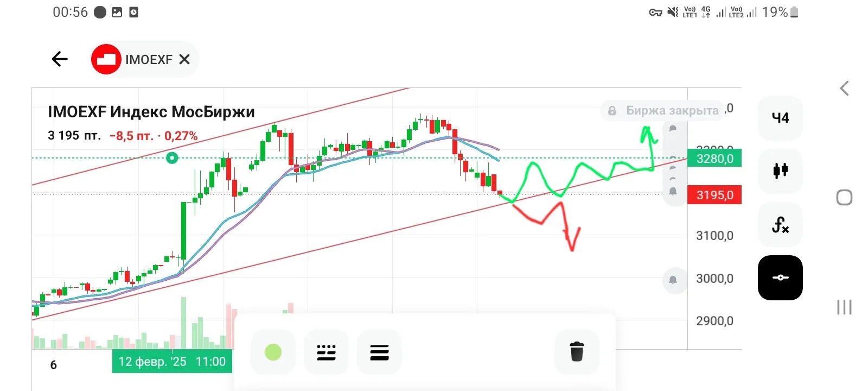Select the red 3195,0 price label
868x391 pixels.
714,195
